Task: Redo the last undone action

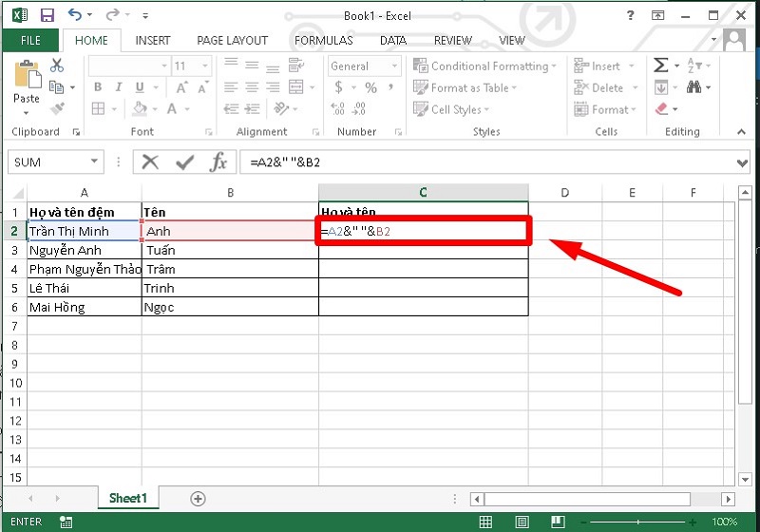Action: pos(112,15)
